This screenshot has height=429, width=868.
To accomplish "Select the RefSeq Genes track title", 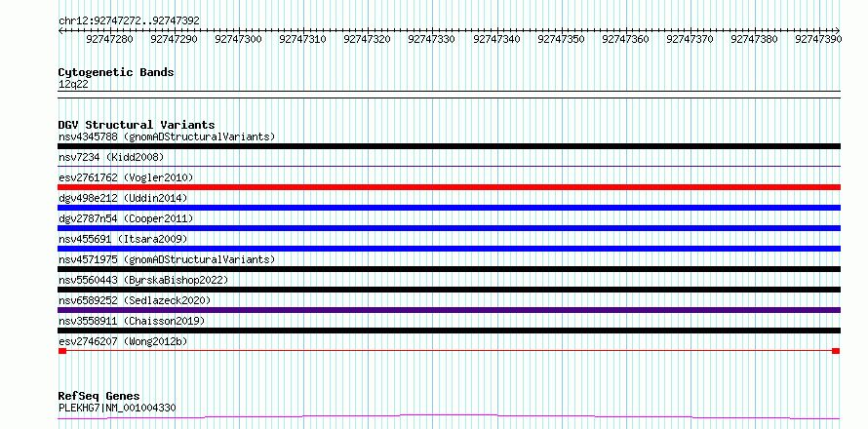I will [x=99, y=397].
